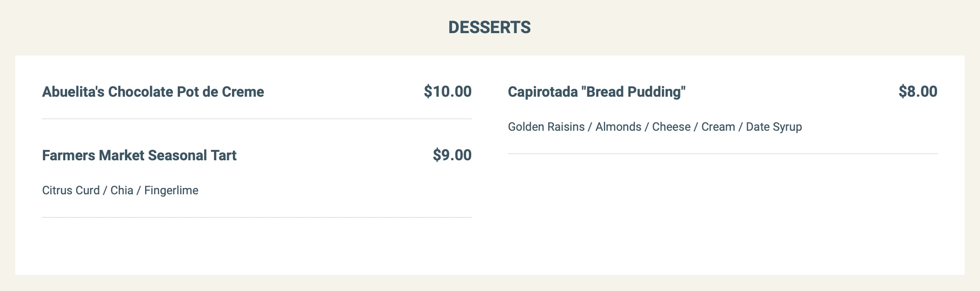This screenshot has height=291, width=980.
Task: Click the Cream ingredient word
Action: tap(718, 127)
